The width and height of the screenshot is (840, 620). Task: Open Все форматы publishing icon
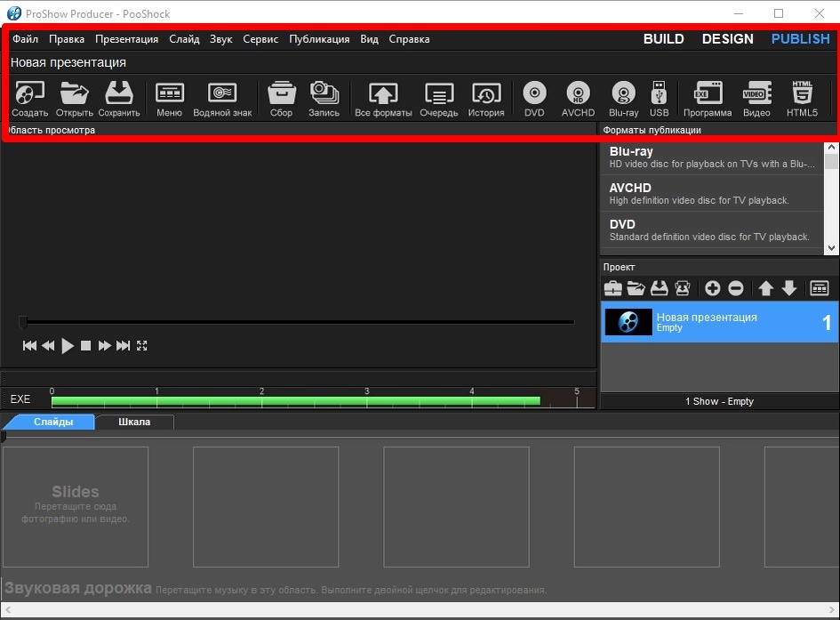coord(384,99)
